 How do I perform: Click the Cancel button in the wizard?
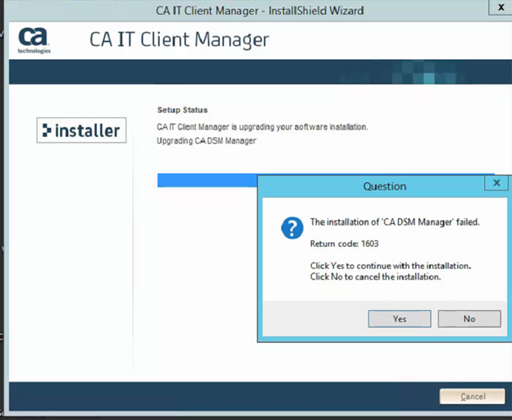[x=473, y=396]
